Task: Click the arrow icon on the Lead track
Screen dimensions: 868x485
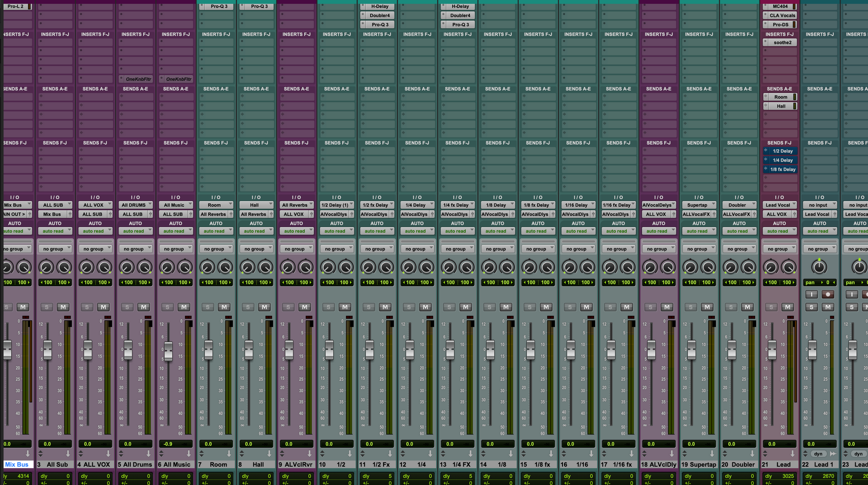Action: click(792, 454)
